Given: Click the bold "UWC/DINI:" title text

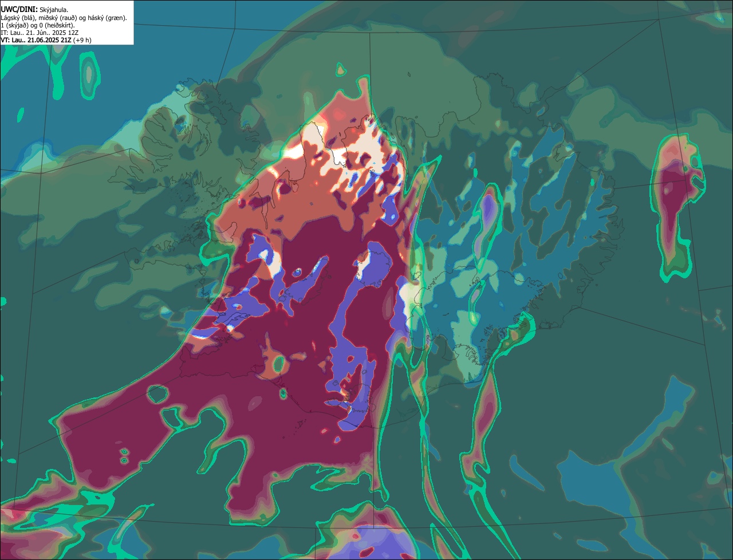Looking at the screenshot, I should click(19, 9).
